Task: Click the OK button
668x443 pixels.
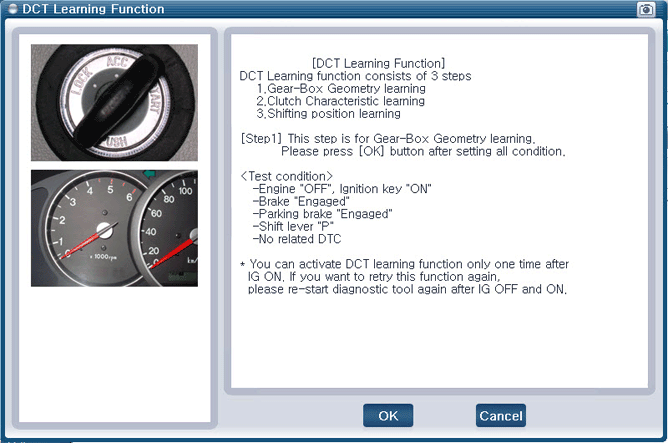Action: 388,415
